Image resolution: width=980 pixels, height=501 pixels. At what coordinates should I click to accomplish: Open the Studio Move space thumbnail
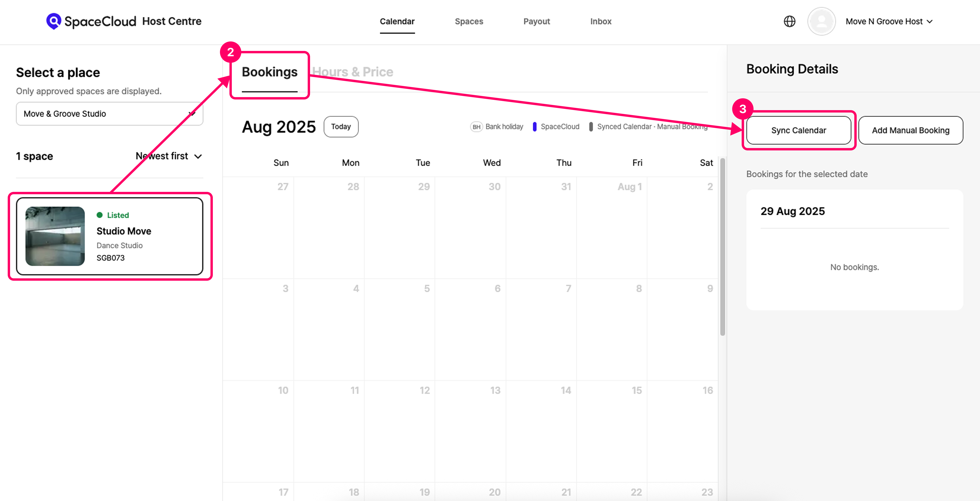coord(55,236)
